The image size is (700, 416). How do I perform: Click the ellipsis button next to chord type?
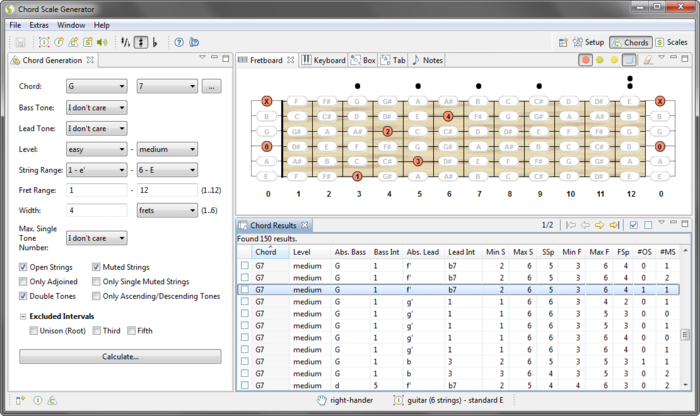pos(212,86)
